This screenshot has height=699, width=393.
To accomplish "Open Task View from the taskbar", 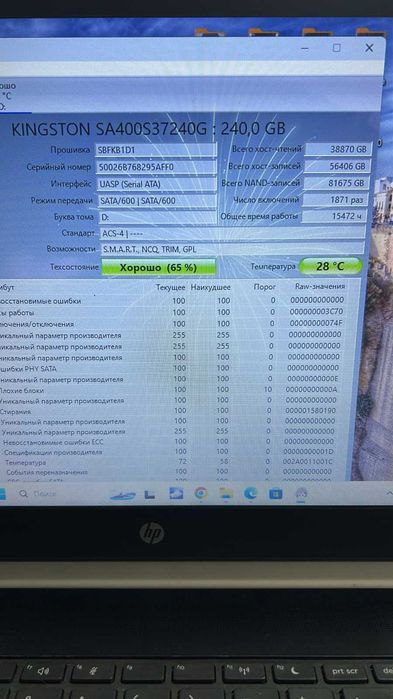I will (x=150, y=494).
